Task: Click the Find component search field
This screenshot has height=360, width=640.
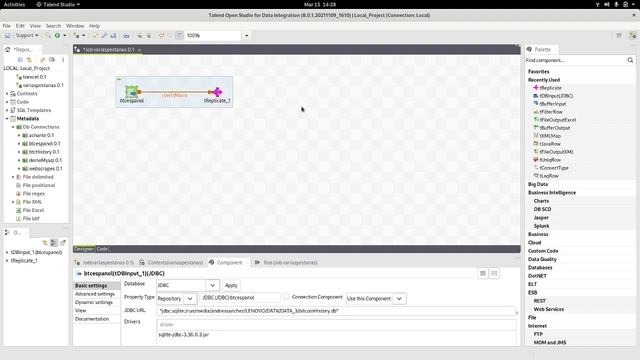Action: [576, 60]
